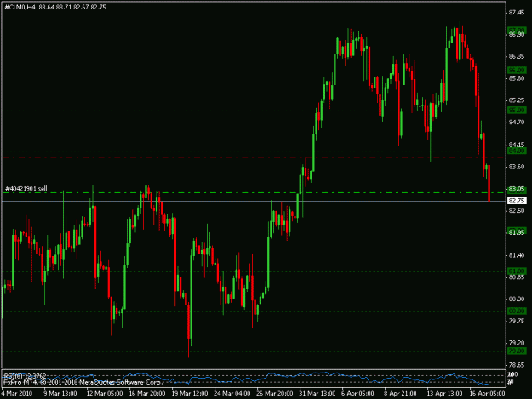
Task: Click the '31 Mar 13:00' time label
Action: click(x=317, y=394)
